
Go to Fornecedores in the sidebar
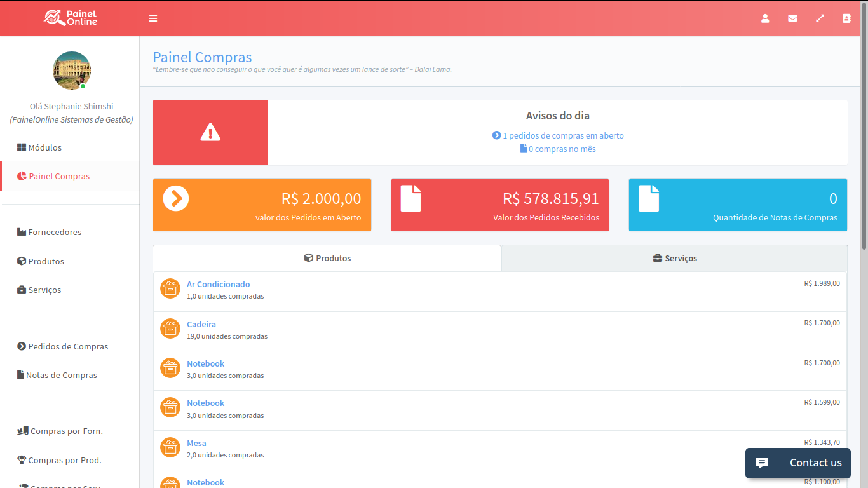pyautogui.click(x=55, y=232)
